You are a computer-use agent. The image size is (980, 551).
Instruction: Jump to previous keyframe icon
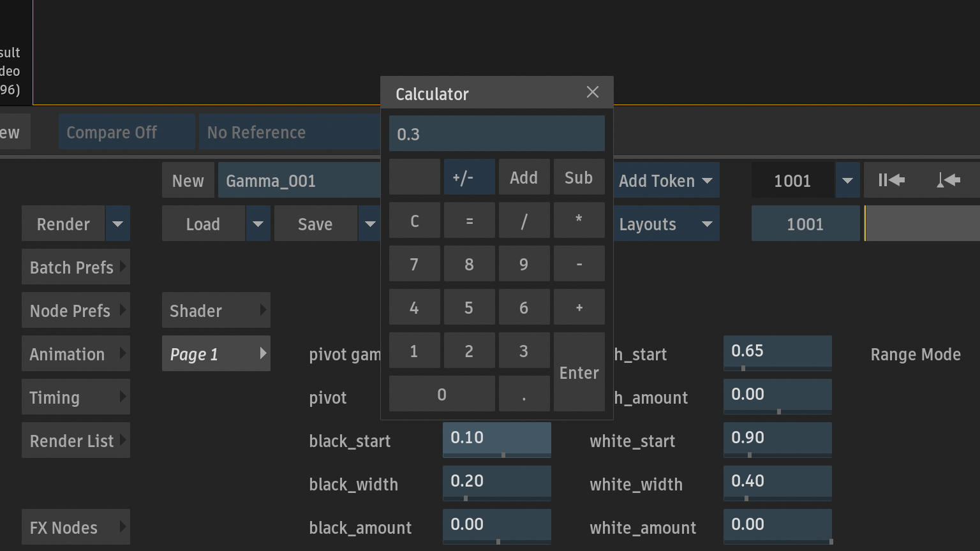tap(949, 180)
